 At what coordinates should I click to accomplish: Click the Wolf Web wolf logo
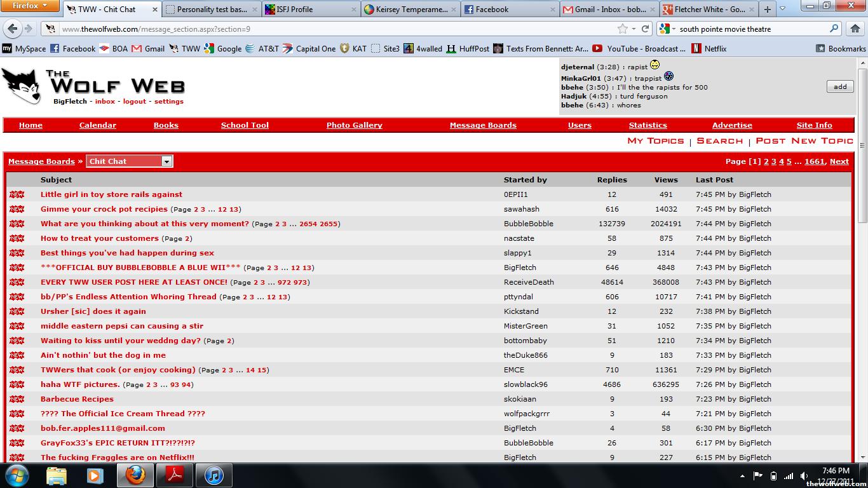(x=22, y=86)
